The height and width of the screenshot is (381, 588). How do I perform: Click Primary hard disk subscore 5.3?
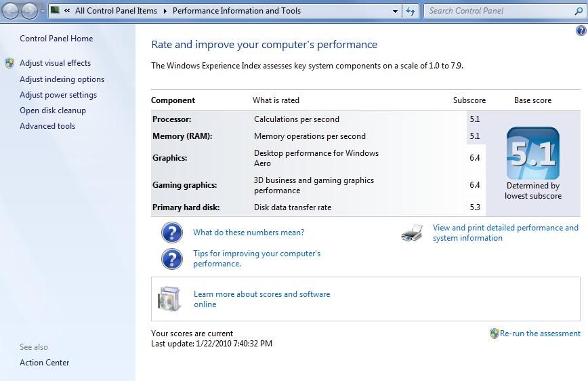click(x=475, y=207)
